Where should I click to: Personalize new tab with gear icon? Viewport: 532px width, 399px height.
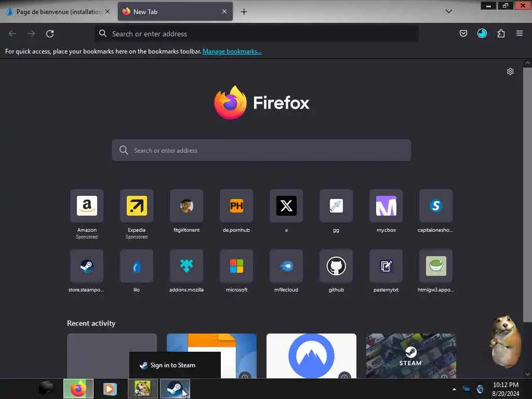pos(510,72)
